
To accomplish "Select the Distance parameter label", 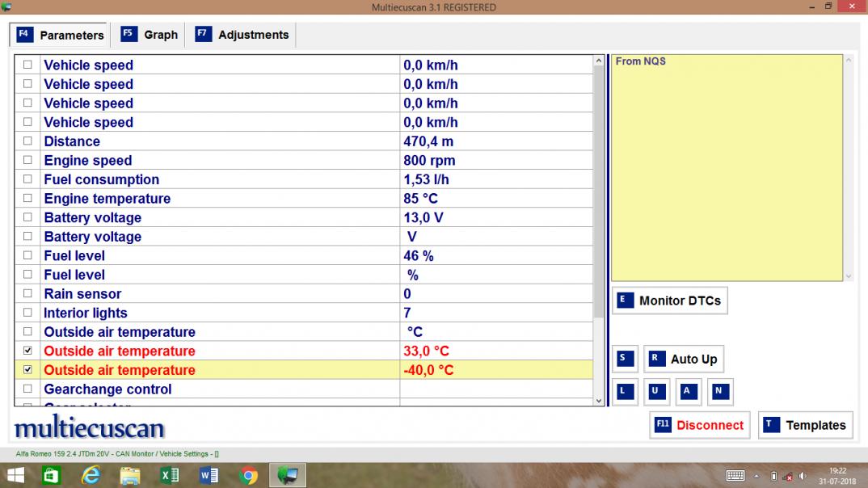I will coord(72,141).
